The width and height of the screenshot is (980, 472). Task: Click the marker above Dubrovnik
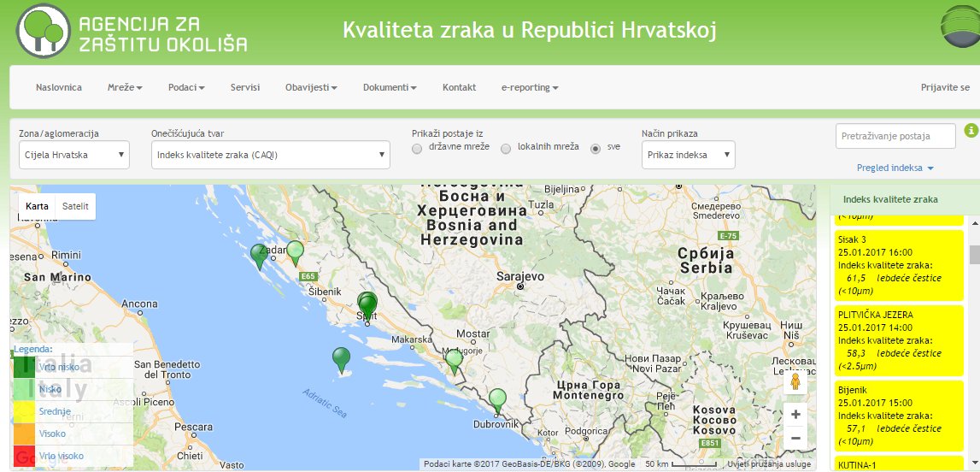tap(497, 401)
